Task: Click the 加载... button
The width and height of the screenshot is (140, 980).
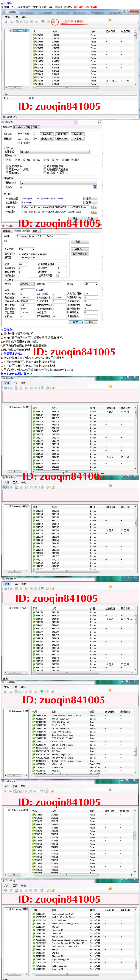Action: [x=80, y=242]
